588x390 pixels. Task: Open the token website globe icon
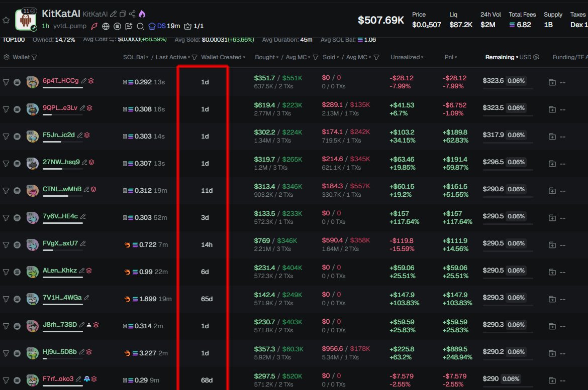(106, 26)
